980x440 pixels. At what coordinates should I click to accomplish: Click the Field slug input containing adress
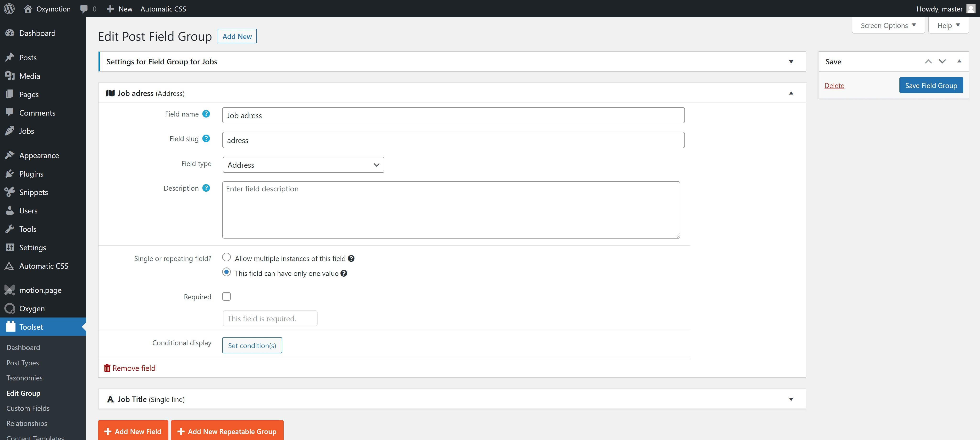[453, 140]
